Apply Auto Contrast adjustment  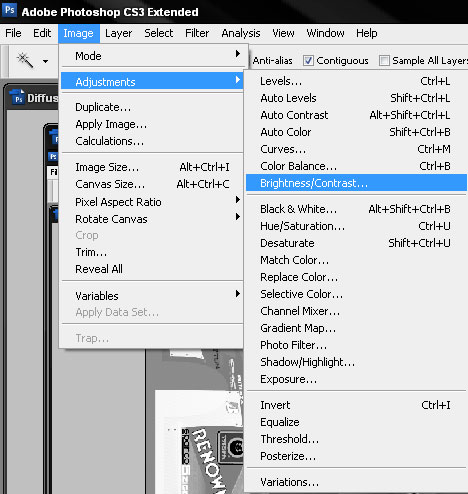[x=356, y=115]
